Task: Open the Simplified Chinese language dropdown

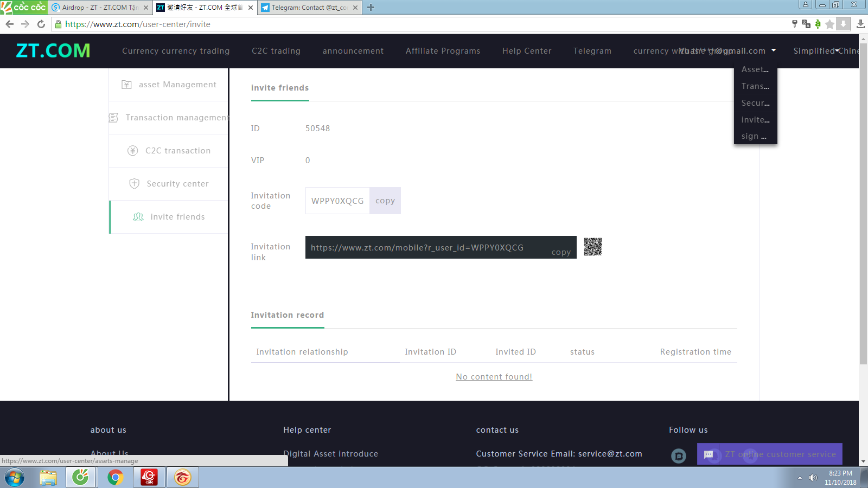Action: click(826, 50)
